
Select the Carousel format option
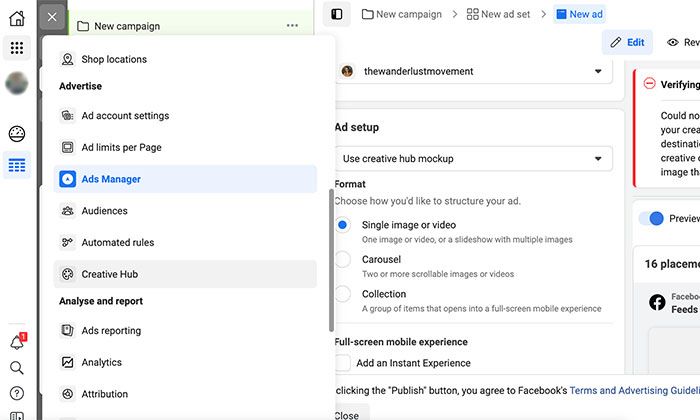[x=342, y=259]
